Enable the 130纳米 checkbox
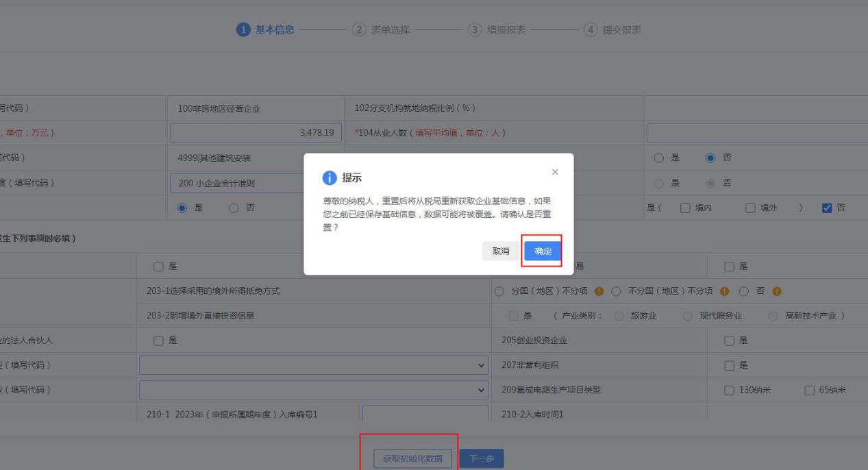The width and height of the screenshot is (868, 470). tap(730, 390)
